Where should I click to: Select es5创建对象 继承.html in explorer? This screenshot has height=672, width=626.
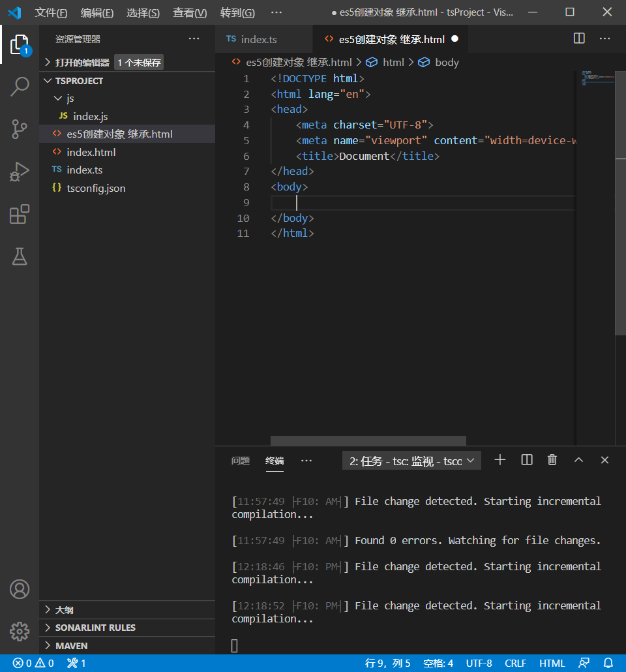click(x=127, y=134)
